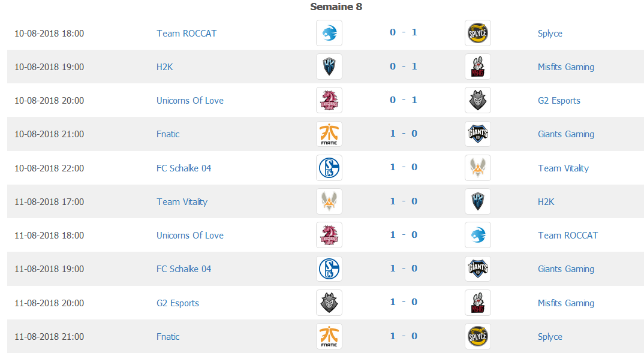Click Team Vitality logo in the 11-08 17:00 match

(x=329, y=201)
